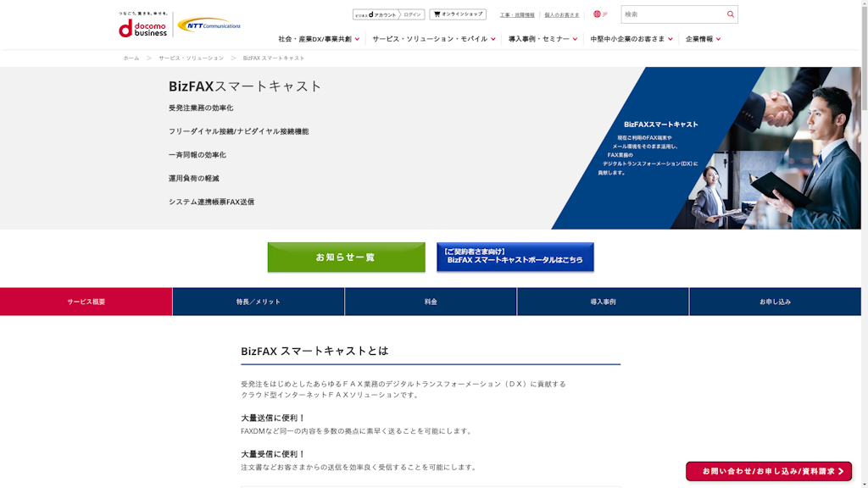Go to ホーム in the breadcrumb
This screenshot has width=868, height=488.
point(131,58)
